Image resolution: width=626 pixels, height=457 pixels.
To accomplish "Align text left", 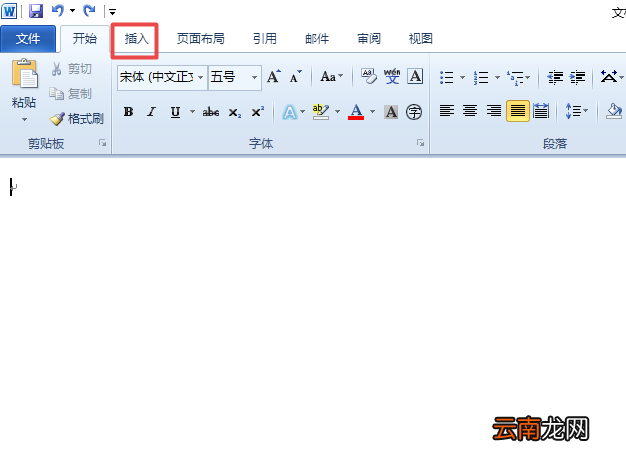I will [447, 111].
